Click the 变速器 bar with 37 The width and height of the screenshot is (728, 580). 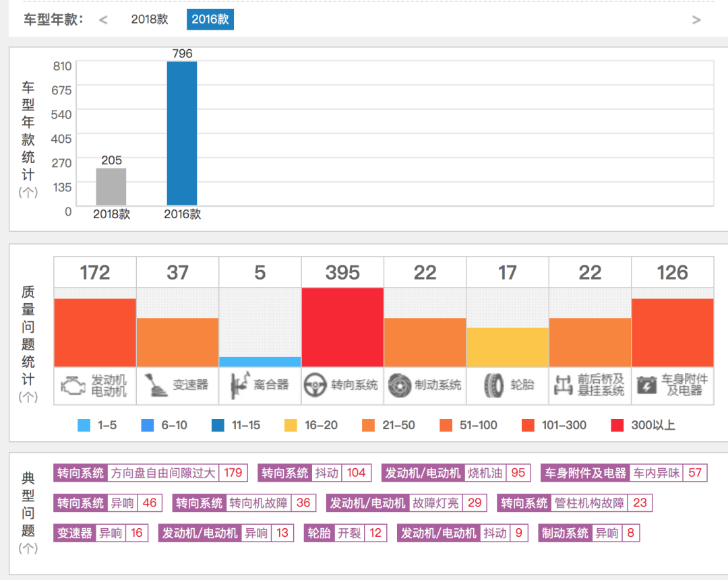click(177, 342)
